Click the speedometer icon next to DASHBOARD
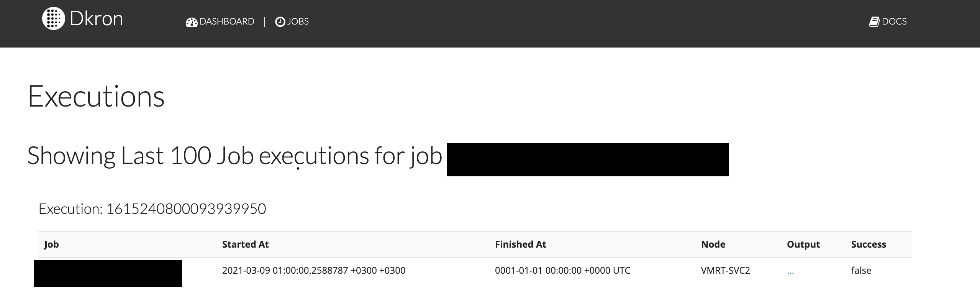The height and width of the screenshot is (299, 980). click(191, 22)
